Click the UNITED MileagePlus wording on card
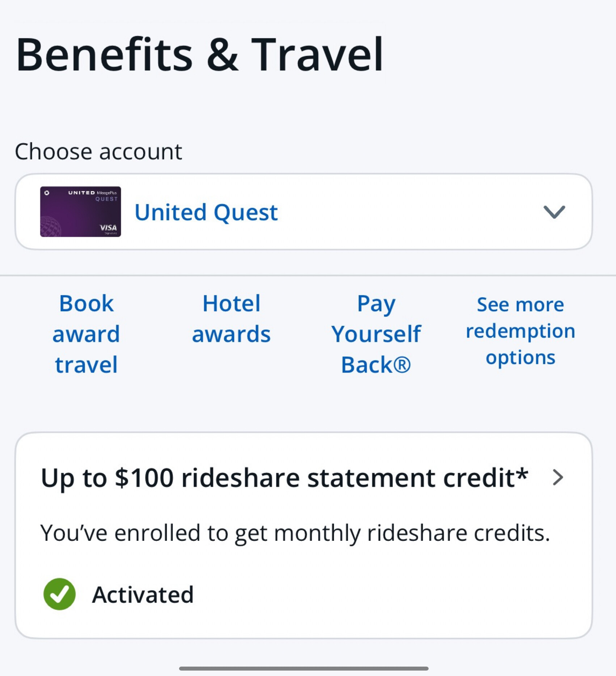 [93, 193]
